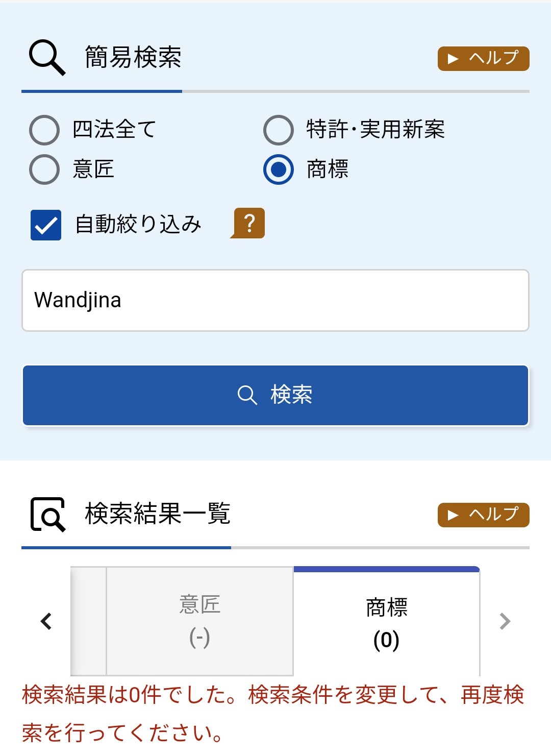This screenshot has width=551, height=756.
Task: Open ヘルプ for 検索結果一覧 section
Action: coord(483,515)
